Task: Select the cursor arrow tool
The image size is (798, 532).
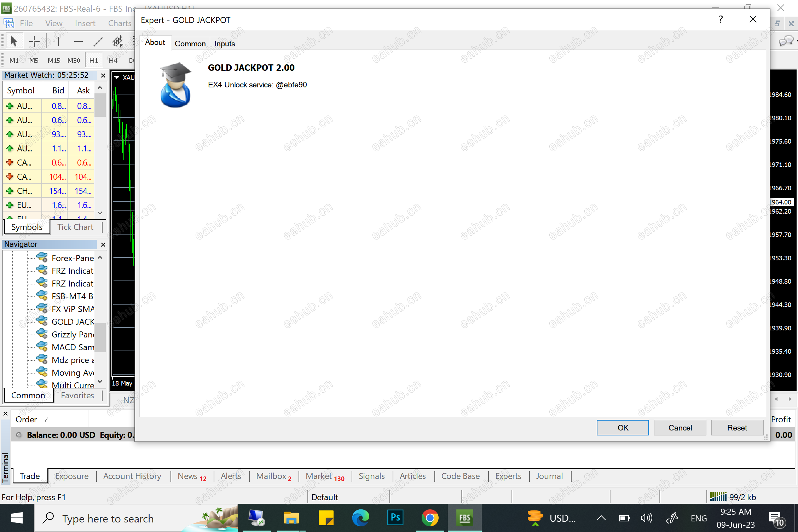Action: coord(14,41)
